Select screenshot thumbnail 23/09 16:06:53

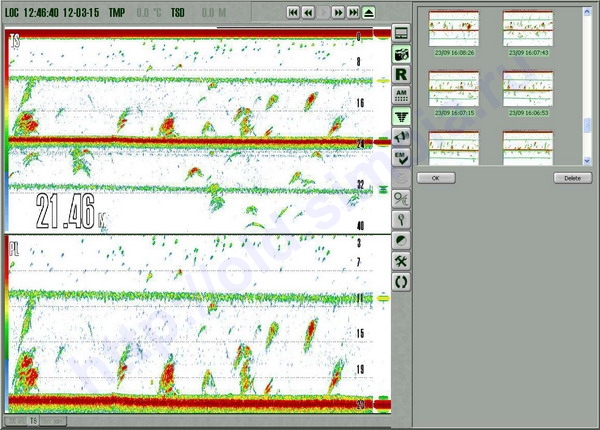click(x=528, y=88)
